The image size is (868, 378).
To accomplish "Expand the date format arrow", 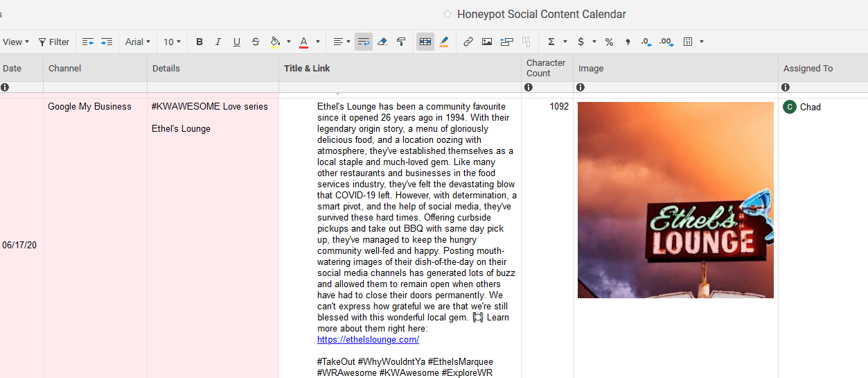I will click(x=702, y=42).
